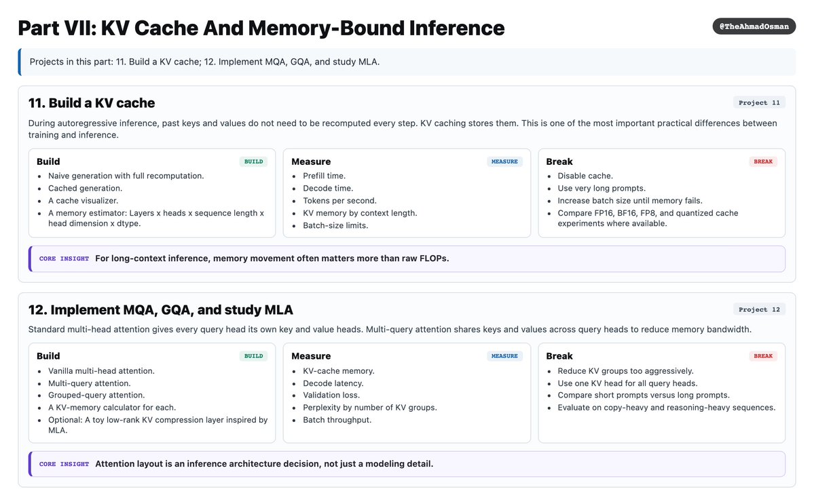
Task: Click 'Perplexity by number of KV groups.' item
Action: click(369, 408)
